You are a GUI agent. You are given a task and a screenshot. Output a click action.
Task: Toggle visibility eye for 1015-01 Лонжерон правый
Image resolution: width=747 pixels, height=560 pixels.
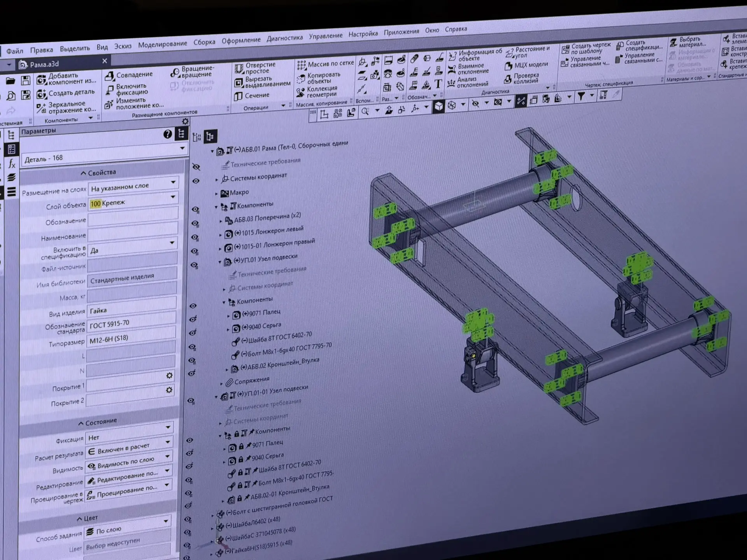pyautogui.click(x=195, y=251)
